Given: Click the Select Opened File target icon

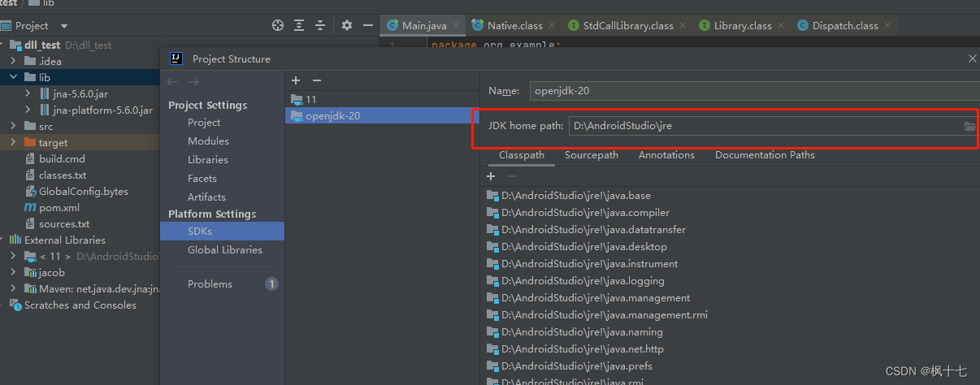Looking at the screenshot, I should pyautogui.click(x=278, y=25).
